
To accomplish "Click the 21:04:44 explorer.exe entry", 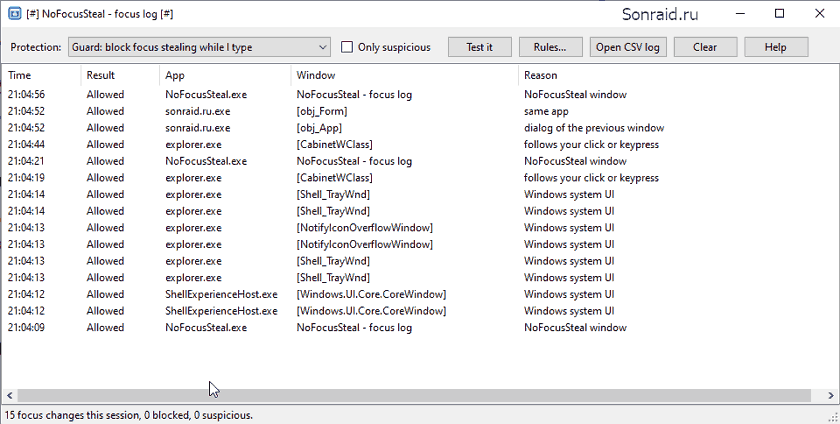I will point(420,144).
